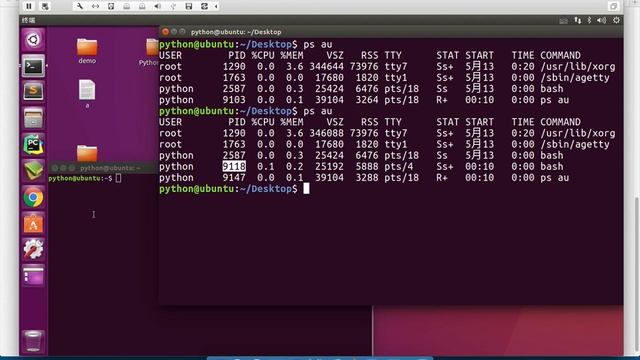Minimize the ~/Desktop terminal window
Viewport: 640px width, 360px height.
(174, 31)
